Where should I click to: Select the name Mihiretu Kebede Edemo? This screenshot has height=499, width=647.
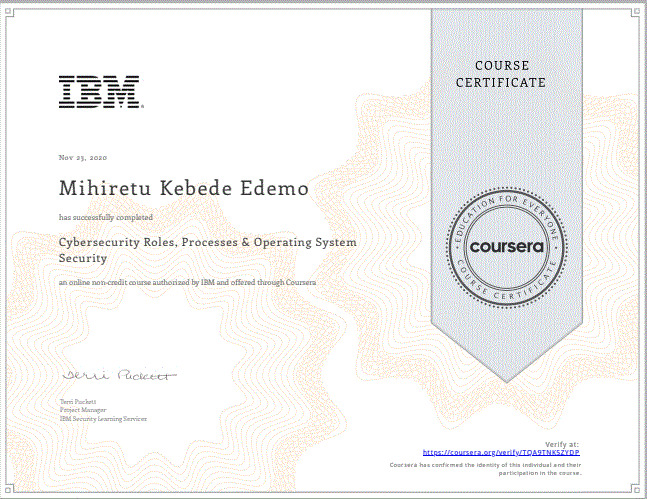(x=184, y=188)
